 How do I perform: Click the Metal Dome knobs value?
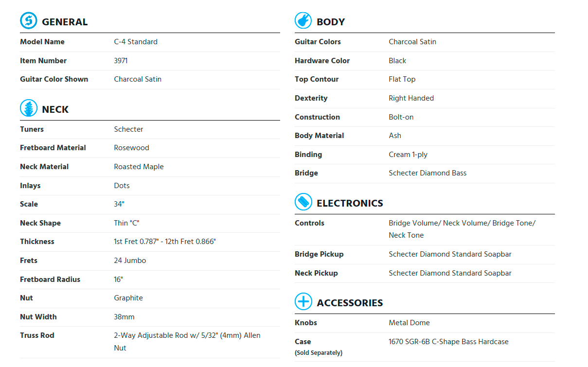pyautogui.click(x=409, y=323)
